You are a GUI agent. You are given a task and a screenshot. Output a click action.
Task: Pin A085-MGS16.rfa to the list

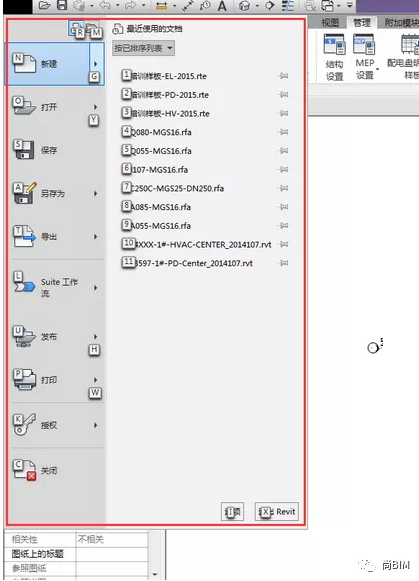point(283,207)
